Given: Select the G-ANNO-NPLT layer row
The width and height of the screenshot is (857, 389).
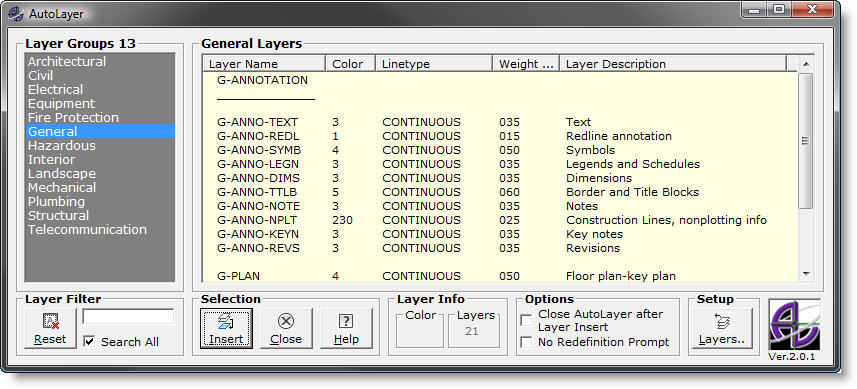Looking at the screenshot, I should point(499,220).
